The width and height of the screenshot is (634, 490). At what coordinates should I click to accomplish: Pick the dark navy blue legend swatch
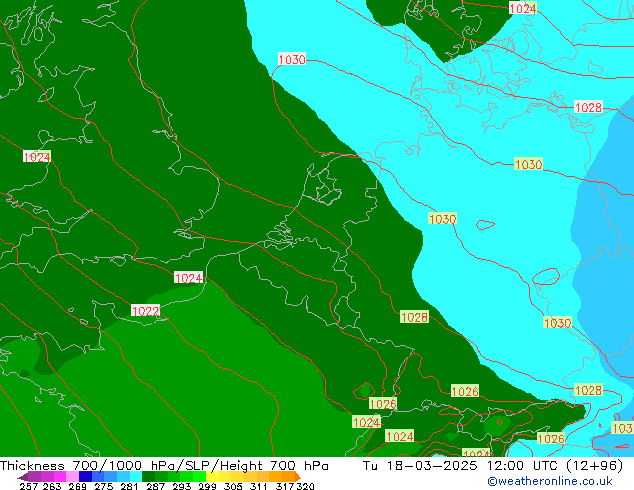85,476
